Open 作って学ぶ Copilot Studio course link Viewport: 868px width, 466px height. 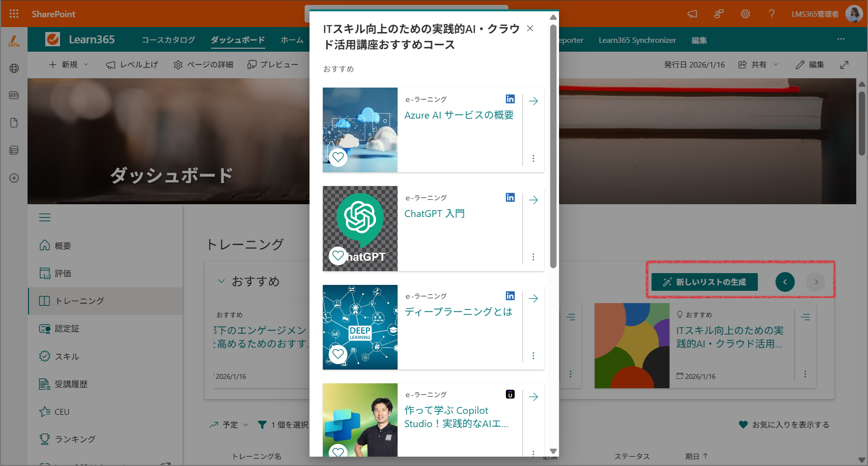point(456,417)
